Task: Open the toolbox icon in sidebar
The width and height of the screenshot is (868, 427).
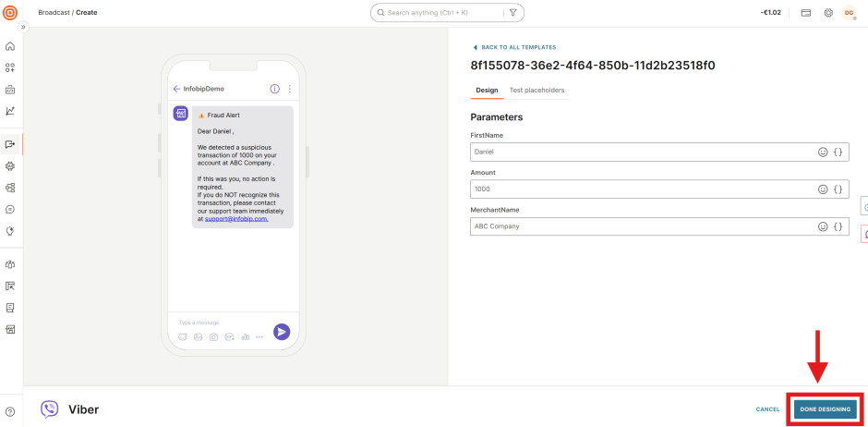Action: [10, 89]
